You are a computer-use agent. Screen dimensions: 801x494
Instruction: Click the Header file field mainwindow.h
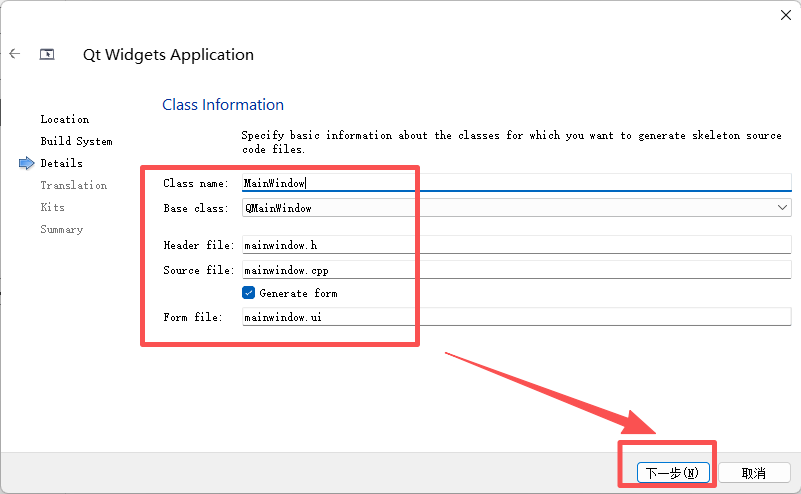coord(516,245)
